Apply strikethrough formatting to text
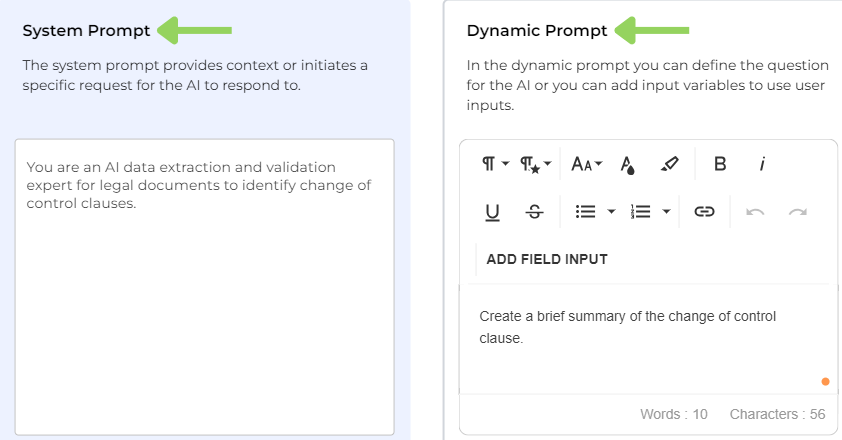842x440 pixels. click(x=535, y=211)
